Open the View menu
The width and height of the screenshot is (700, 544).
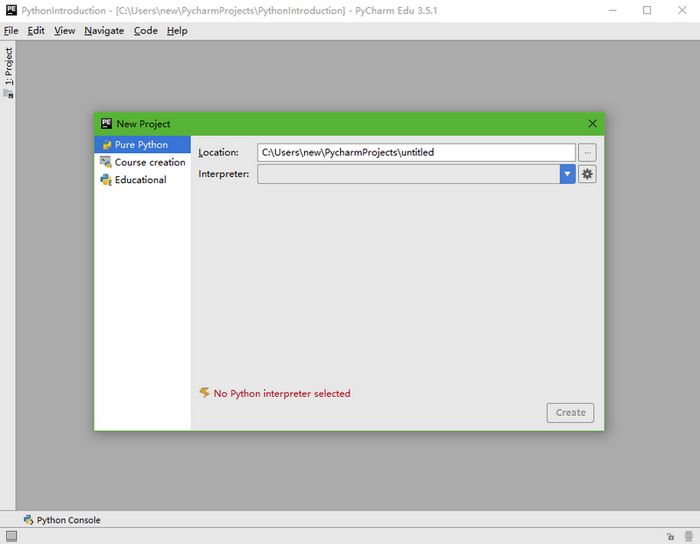pos(65,31)
